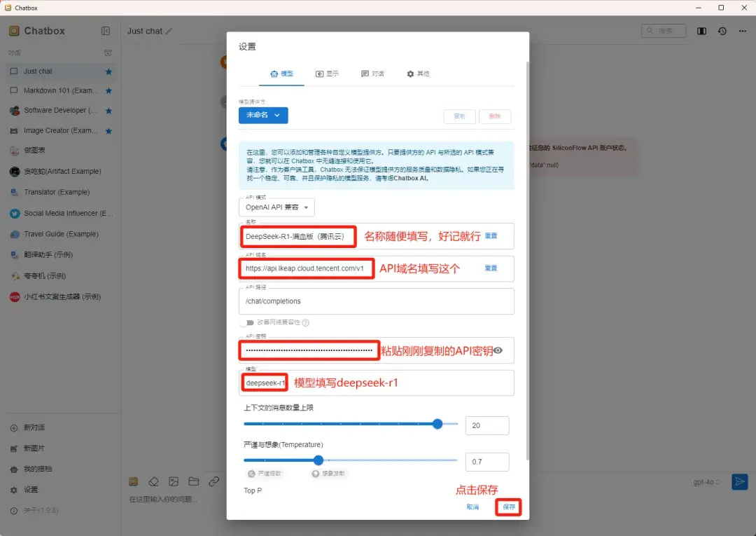The width and height of the screenshot is (756, 536).
Task: Click the edit pencil next to Just chat title
Action: [169, 32]
